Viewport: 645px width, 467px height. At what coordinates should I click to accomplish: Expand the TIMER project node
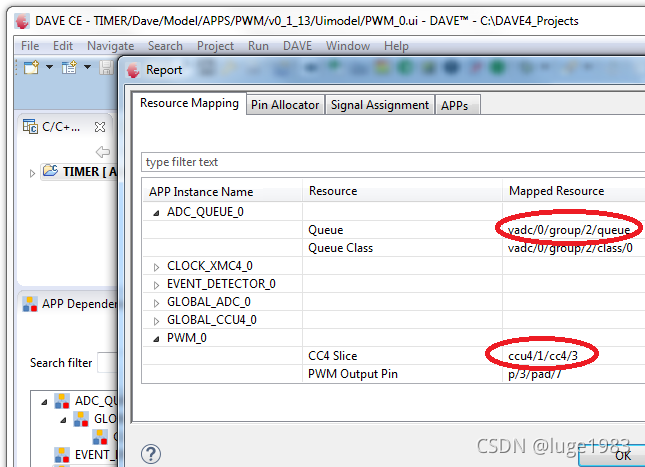(32, 173)
